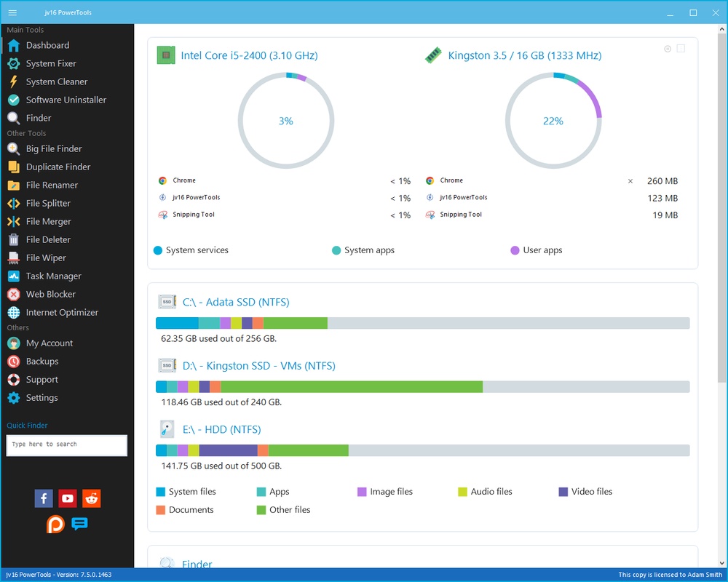Close Chrome using the X beside 260 MB
Viewport: 728px width, 582px height.
tap(630, 181)
